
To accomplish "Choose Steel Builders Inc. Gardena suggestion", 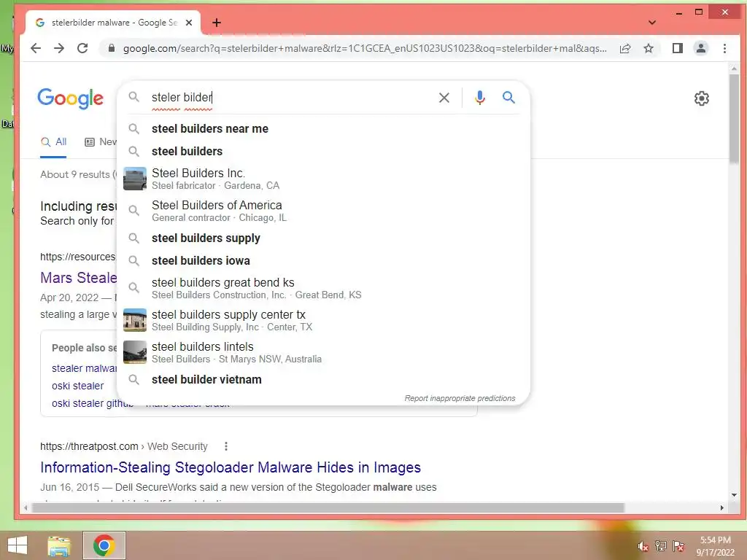I will click(x=323, y=179).
